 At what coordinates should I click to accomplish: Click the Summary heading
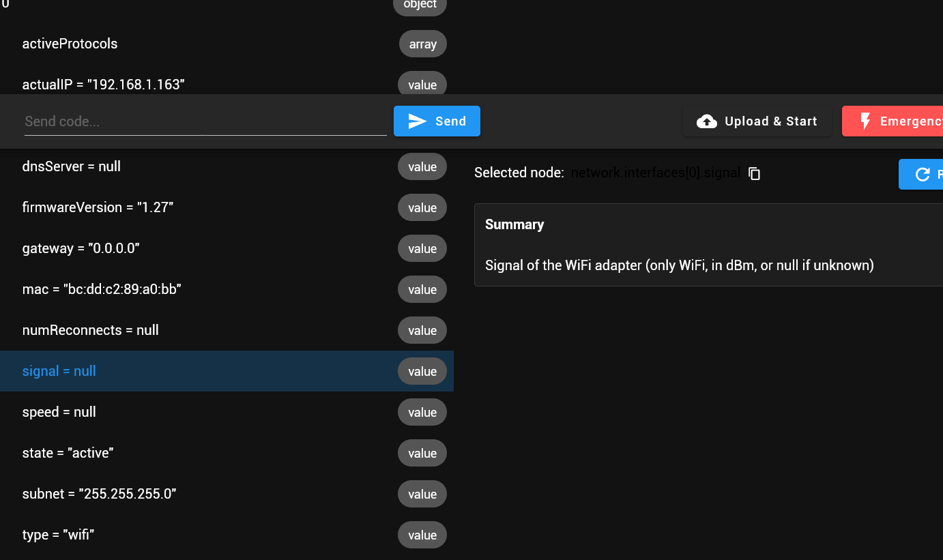click(x=514, y=224)
